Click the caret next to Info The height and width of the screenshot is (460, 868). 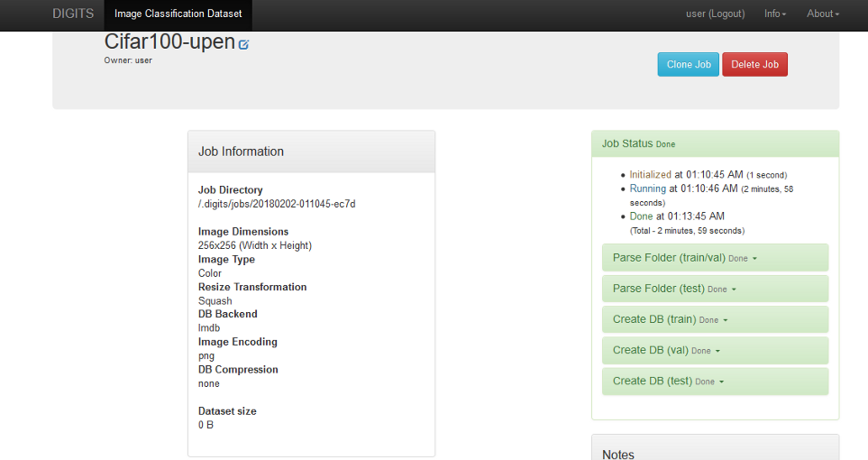(x=784, y=14)
